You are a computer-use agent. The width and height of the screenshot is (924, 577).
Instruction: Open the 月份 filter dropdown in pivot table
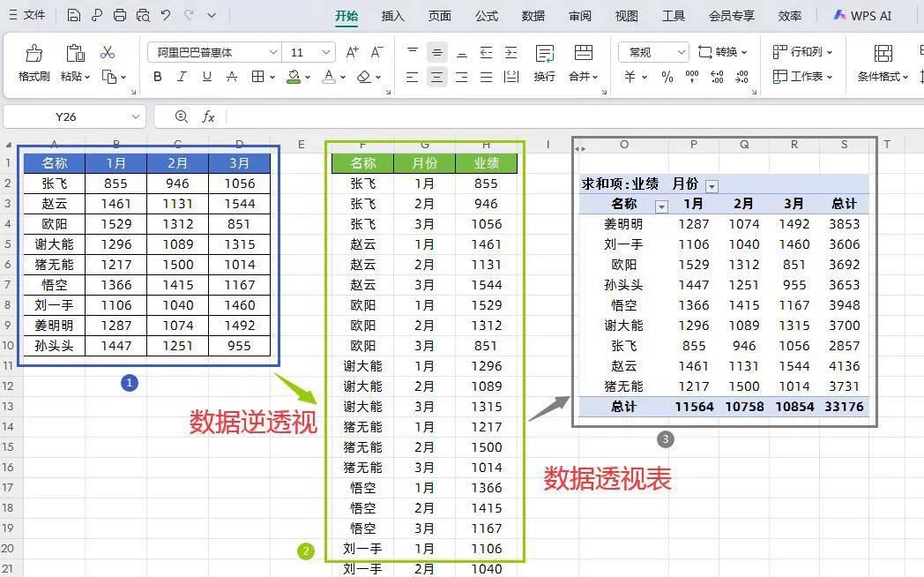(x=712, y=186)
